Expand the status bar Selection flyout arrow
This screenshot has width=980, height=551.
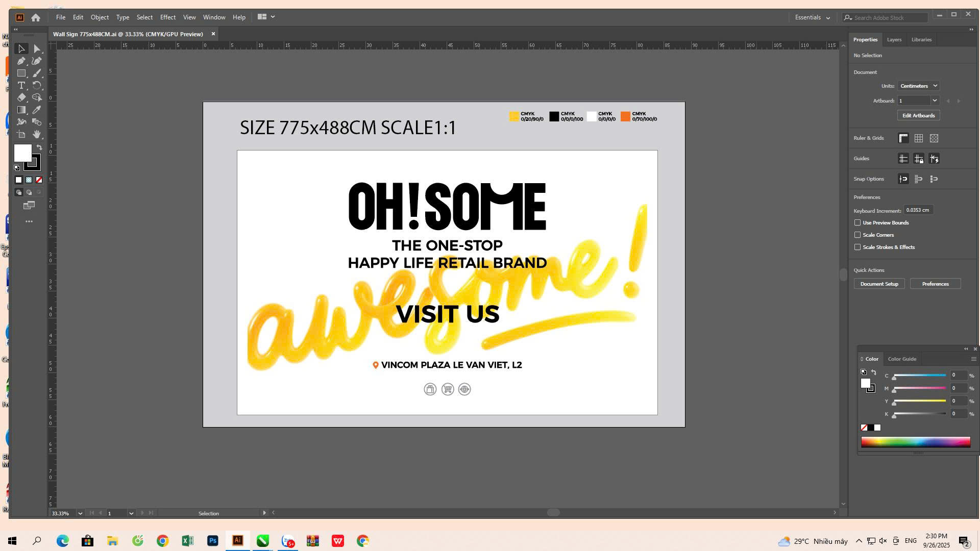tap(264, 513)
